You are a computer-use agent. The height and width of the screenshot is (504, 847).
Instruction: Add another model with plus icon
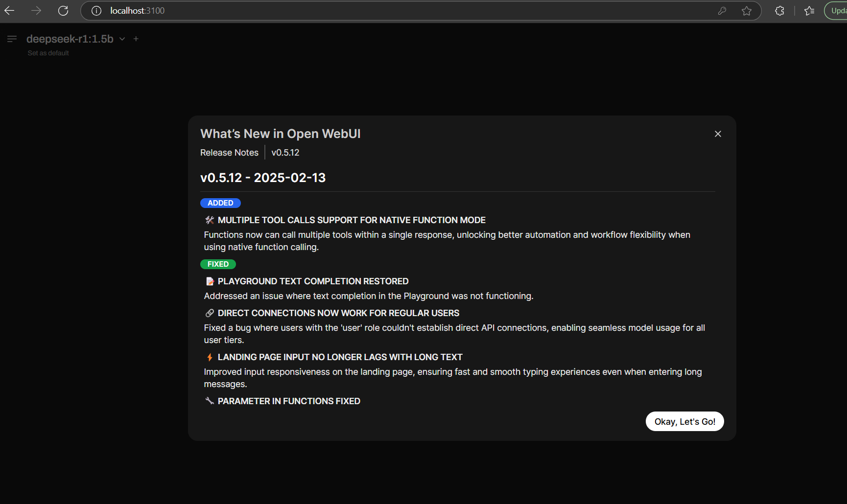click(136, 39)
